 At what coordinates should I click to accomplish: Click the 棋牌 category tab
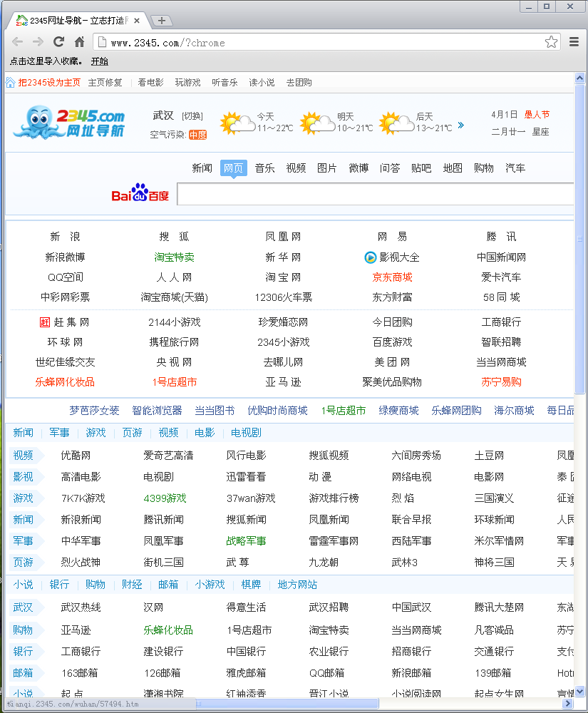251,585
